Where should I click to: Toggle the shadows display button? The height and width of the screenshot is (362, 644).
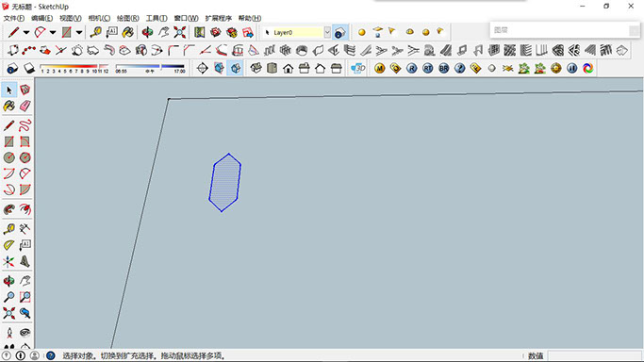click(12, 68)
